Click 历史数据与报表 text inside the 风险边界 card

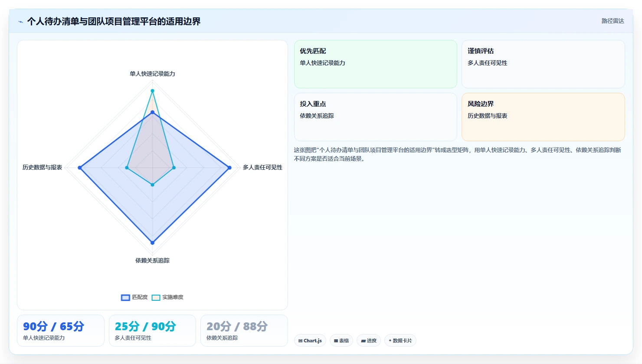(x=487, y=116)
